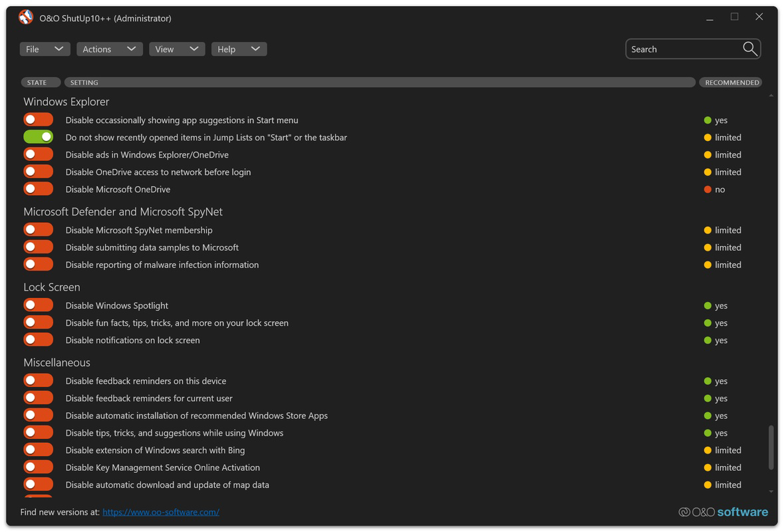Click 'Disable Microsoft OneDrive' setting text
Screen dimensions: 784x532
[118, 190]
